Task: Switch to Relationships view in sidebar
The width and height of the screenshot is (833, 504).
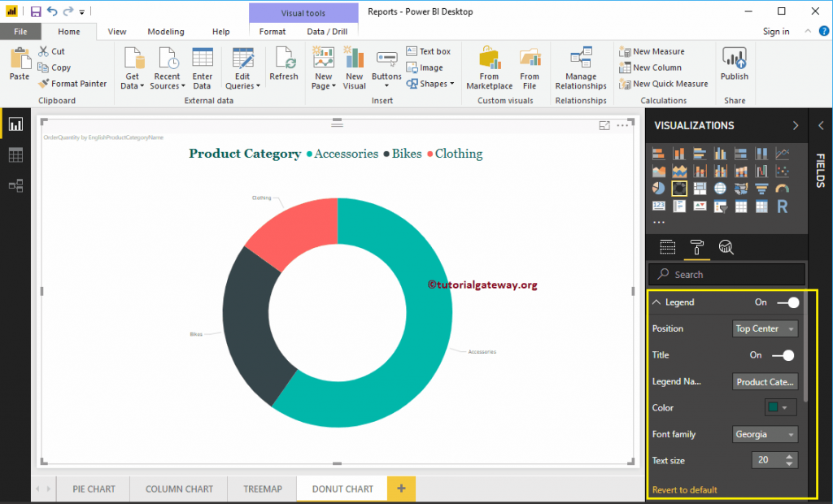Action: [15, 186]
